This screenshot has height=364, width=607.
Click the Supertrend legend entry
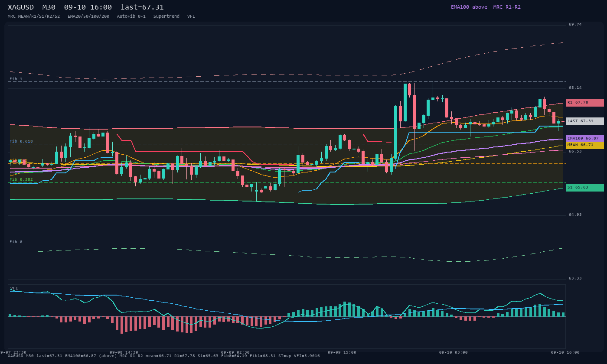166,16
